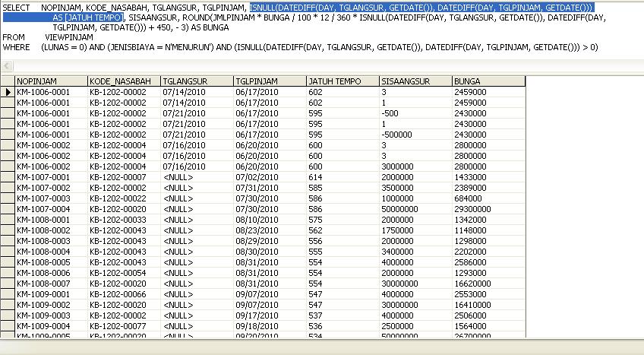The width and height of the screenshot is (644, 355).
Task: Click the 08/23/2010 date cell
Action: point(270,230)
